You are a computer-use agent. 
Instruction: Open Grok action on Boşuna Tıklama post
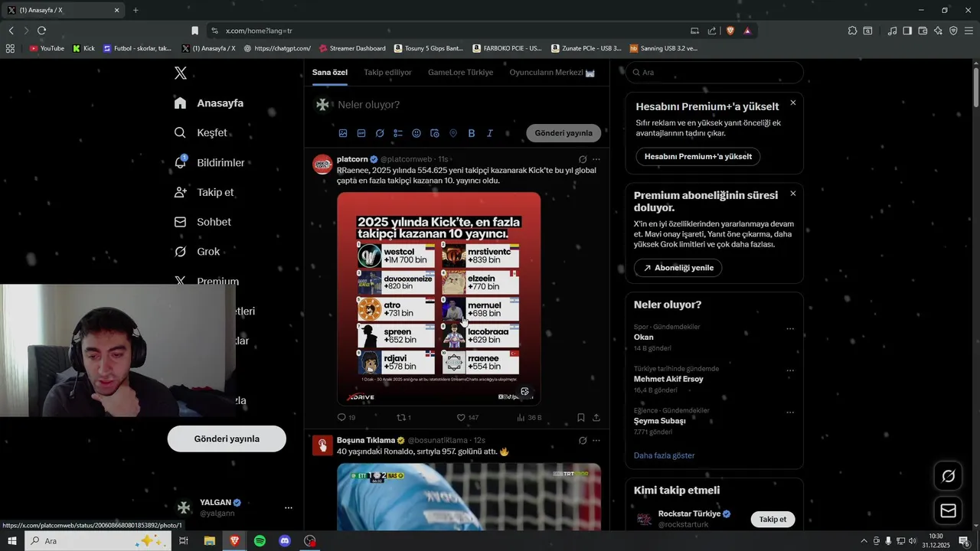click(x=583, y=441)
